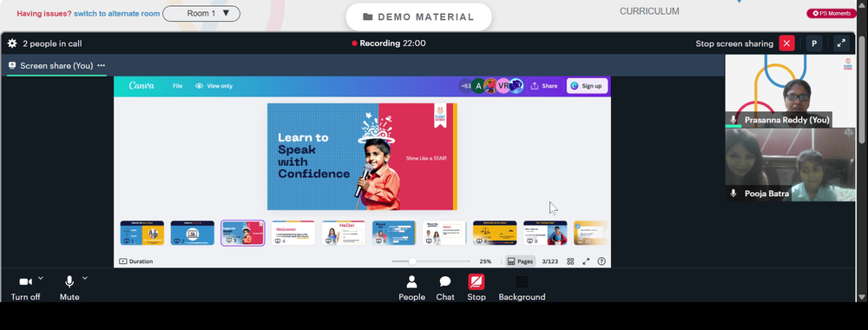Select slide thumbnail 3
The image size is (868, 330).
[242, 233]
